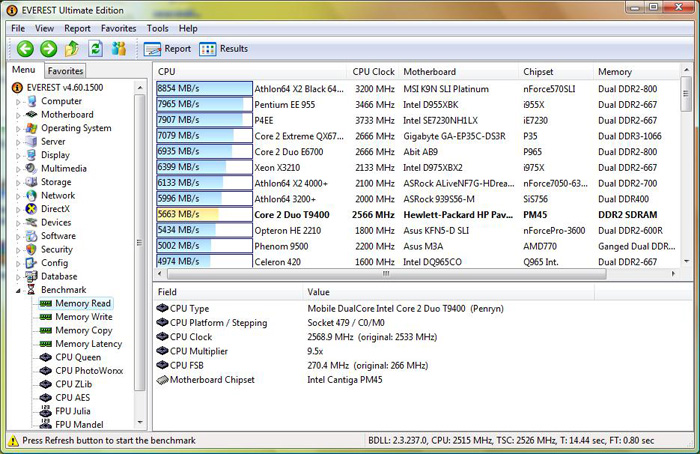Select the Pentium EE 955 row

(x=417, y=104)
